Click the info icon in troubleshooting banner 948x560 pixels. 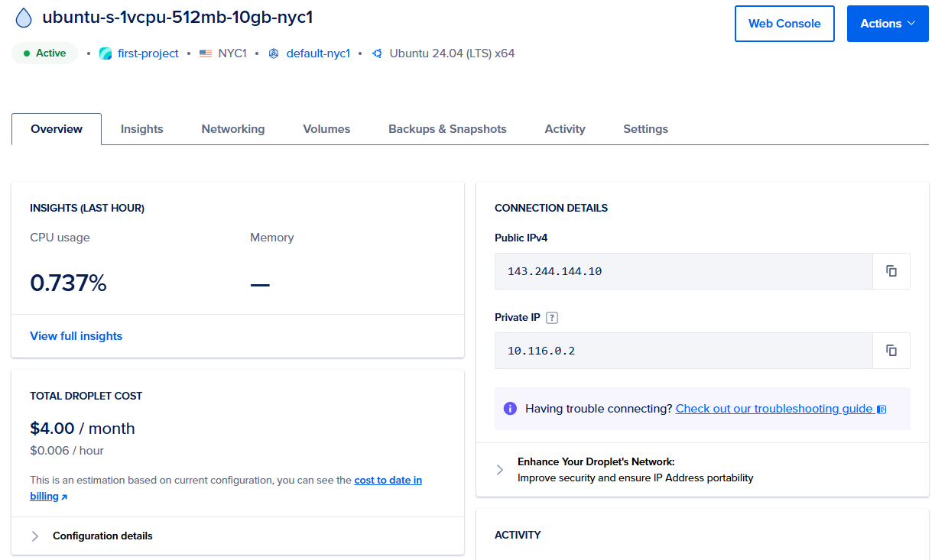coord(510,409)
